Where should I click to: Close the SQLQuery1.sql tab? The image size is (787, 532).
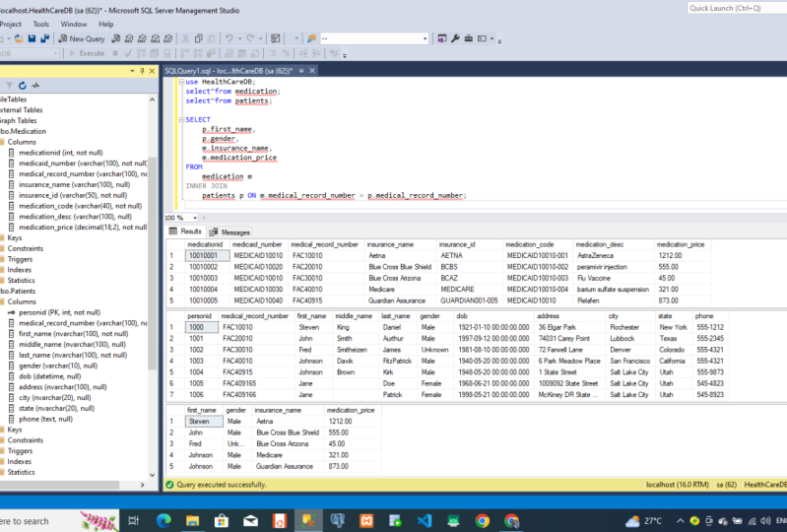[312, 71]
